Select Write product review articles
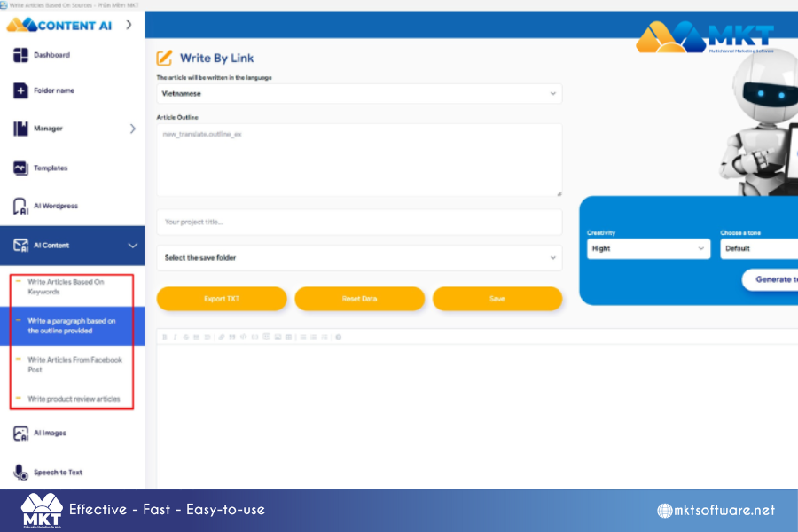The image size is (798, 532). point(73,399)
